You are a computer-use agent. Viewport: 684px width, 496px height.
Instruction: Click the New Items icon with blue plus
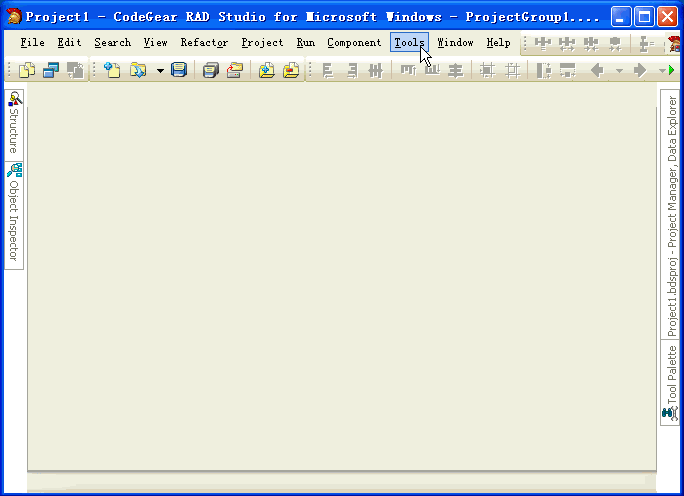(x=112, y=70)
